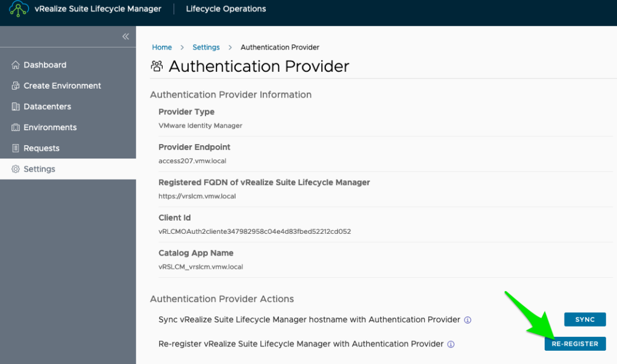
Task: Collapse the sidebar with the double chevron
Action: 125,37
